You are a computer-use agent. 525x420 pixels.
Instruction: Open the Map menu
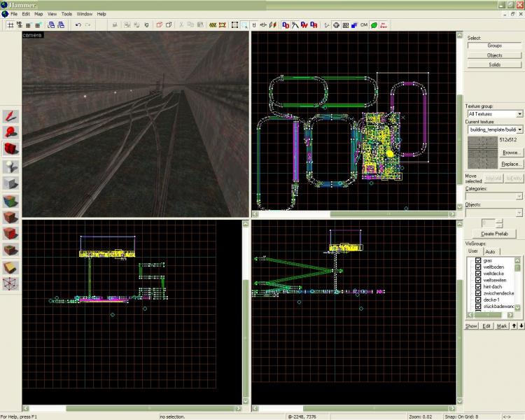click(38, 14)
